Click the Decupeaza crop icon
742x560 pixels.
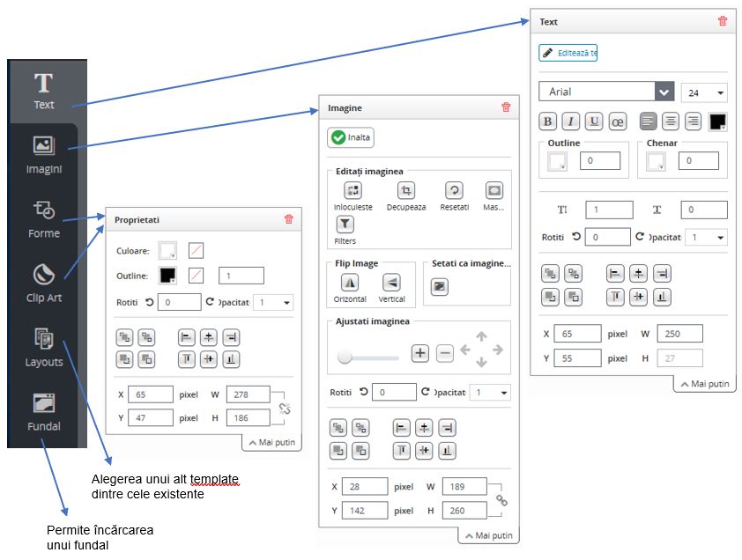405,190
